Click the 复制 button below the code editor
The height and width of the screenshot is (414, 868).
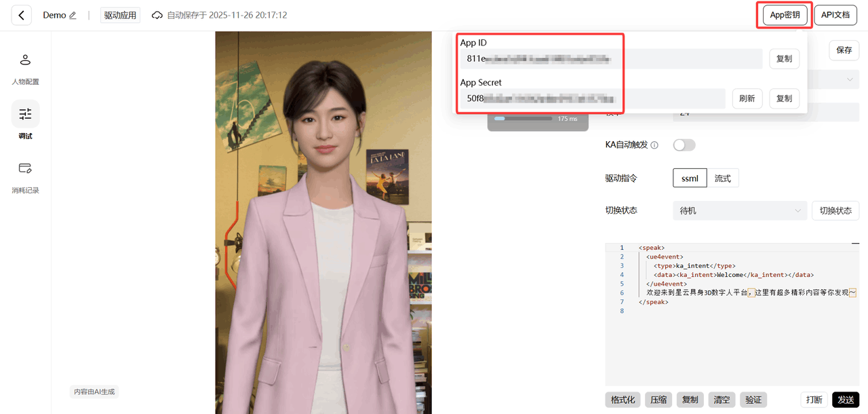[x=690, y=400]
